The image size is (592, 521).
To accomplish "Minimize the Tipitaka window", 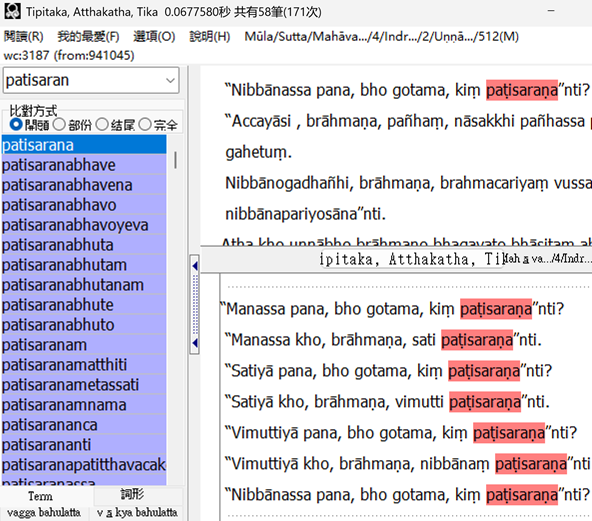I will click(551, 11).
